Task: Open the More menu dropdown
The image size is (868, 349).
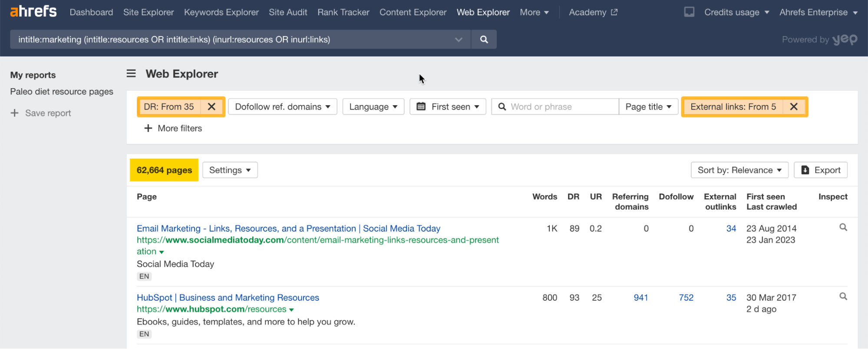Action: point(534,12)
